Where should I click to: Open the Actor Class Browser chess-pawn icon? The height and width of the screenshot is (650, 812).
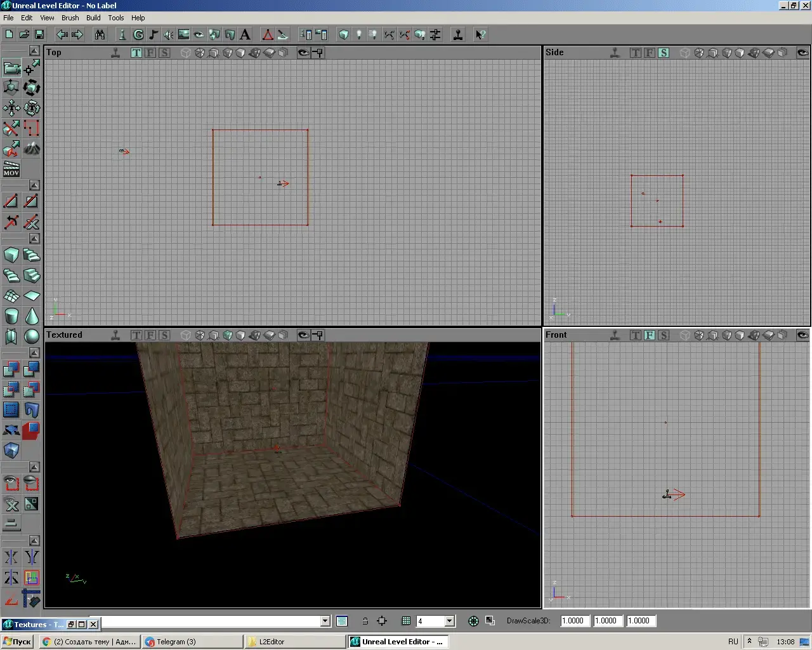[122, 34]
